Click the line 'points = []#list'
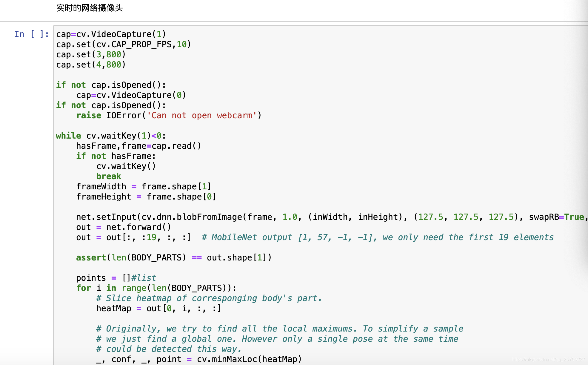Viewport: 588px width, 365px height. (116, 278)
